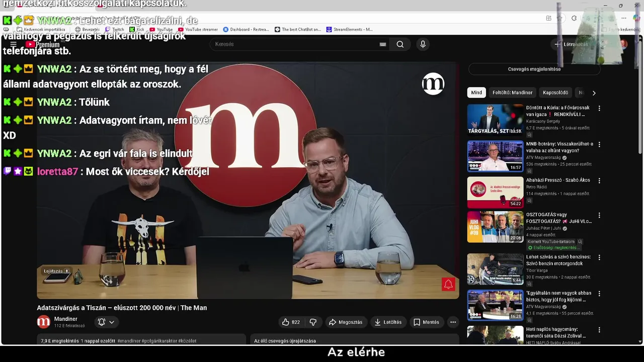
Task: Open 'Abaházi Presszó - Szabó Ákos' thumbnail
Action: coord(495,192)
